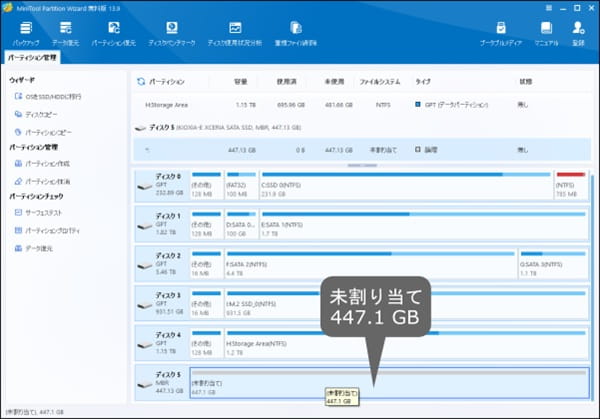Start ディスクベンチマーク tool
The image size is (600, 419).
172,34
